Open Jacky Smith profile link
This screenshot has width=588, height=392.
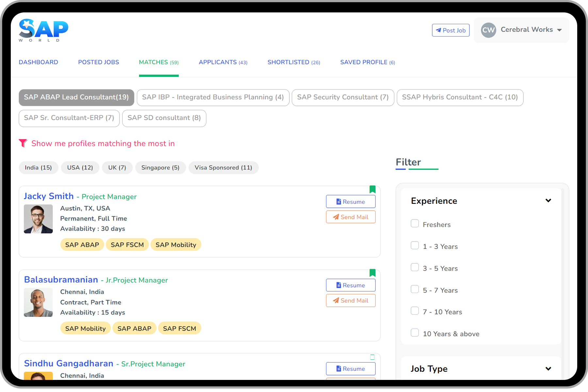(x=49, y=196)
